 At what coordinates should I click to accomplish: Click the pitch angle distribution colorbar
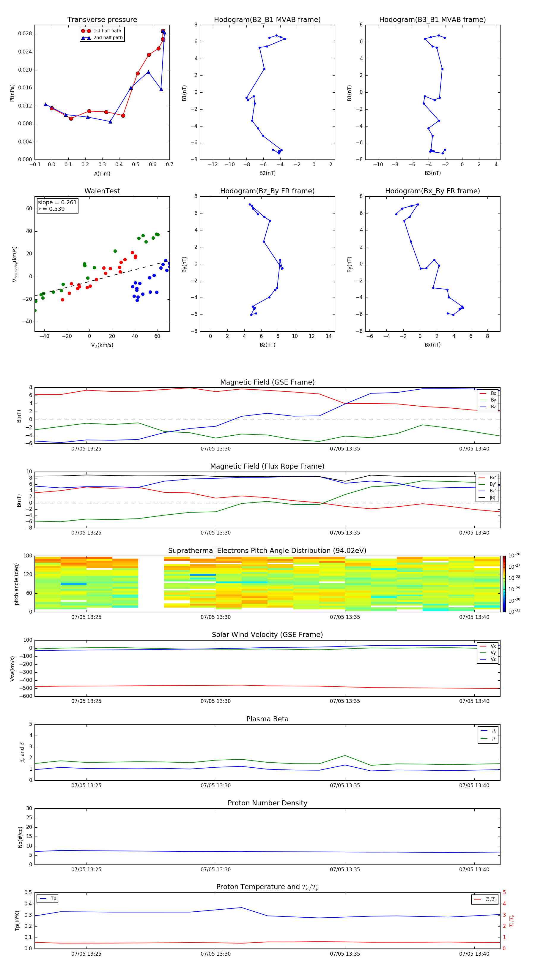(504, 584)
